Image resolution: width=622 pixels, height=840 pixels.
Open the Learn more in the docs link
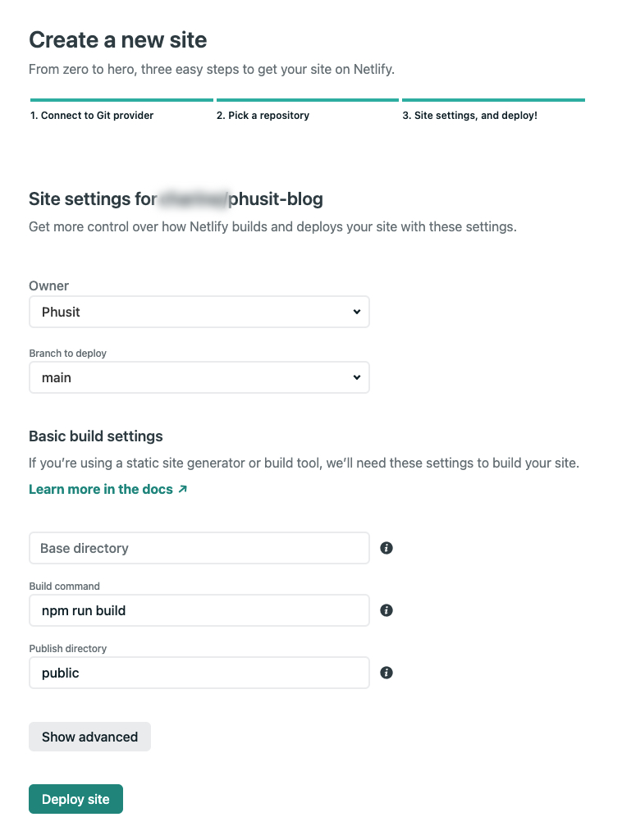click(x=101, y=490)
